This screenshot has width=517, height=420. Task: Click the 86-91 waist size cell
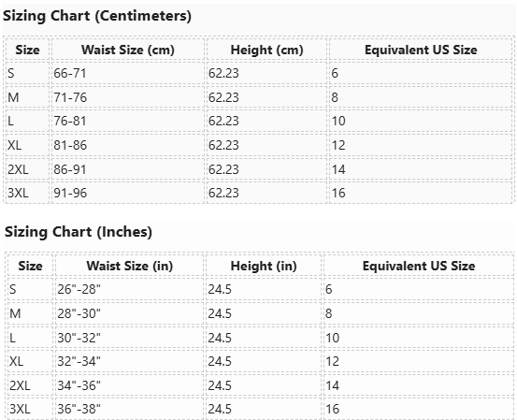128,169
